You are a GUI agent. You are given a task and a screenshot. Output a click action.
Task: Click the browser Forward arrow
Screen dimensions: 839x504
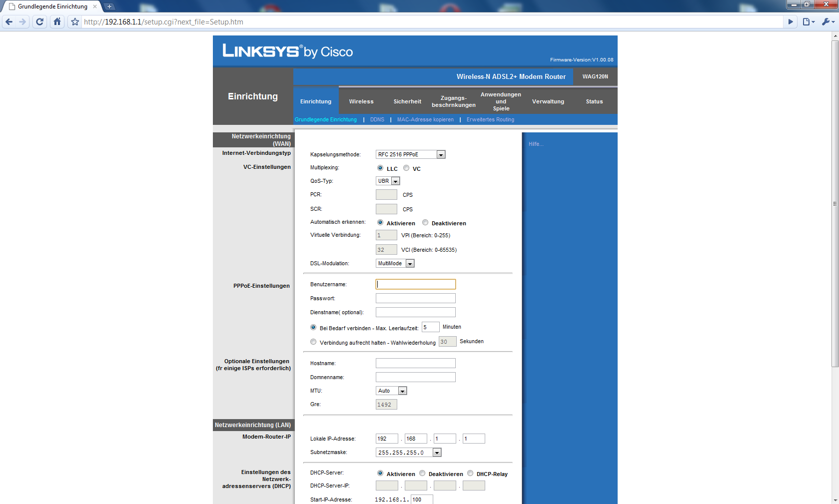tap(22, 21)
